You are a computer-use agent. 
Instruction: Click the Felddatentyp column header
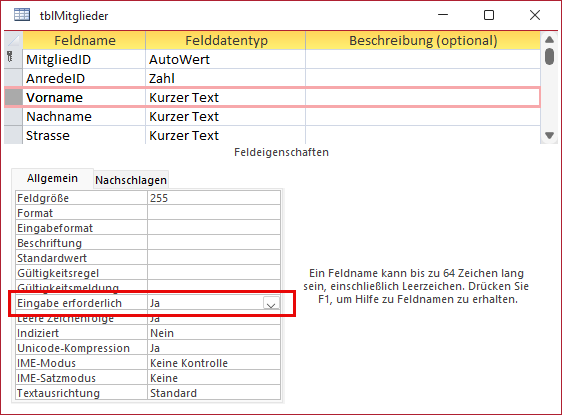coord(226,40)
